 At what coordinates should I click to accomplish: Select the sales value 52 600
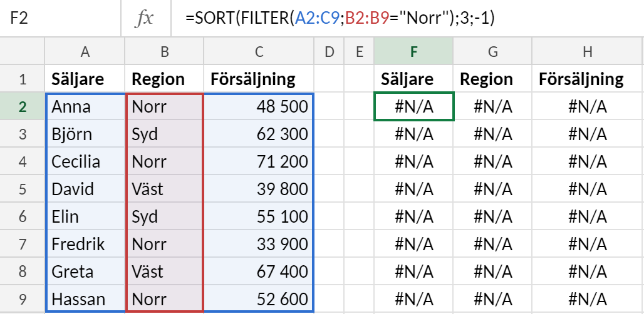click(x=259, y=299)
